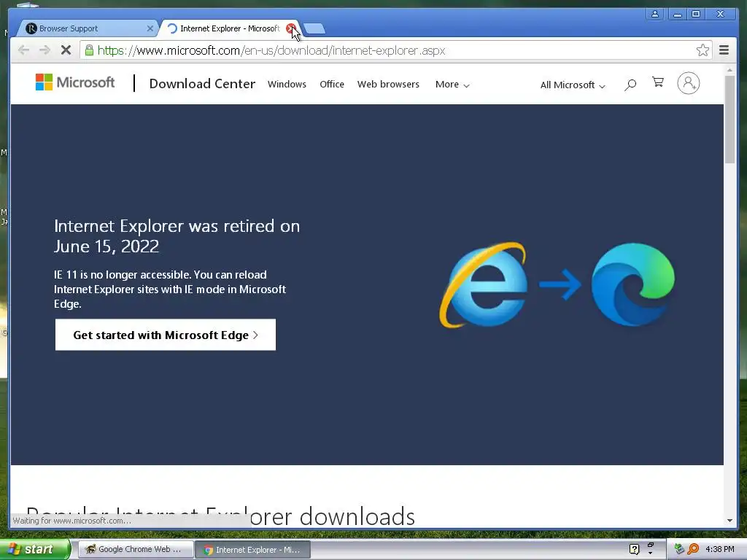Image resolution: width=747 pixels, height=560 pixels.
Task: Open a new tab
Action: tap(314, 29)
